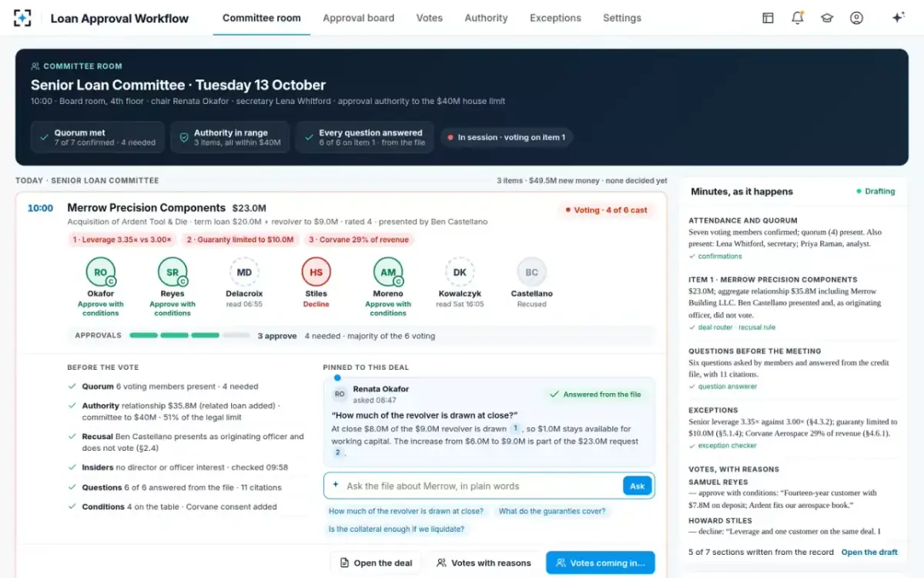The image size is (924, 578).
Task: Select Castellano's BC avatar
Action: pos(531,272)
